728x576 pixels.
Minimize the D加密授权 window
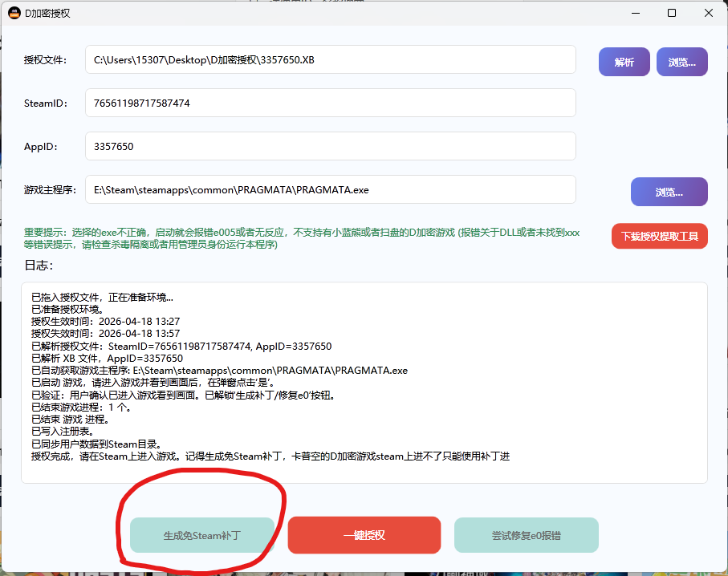[x=636, y=13]
